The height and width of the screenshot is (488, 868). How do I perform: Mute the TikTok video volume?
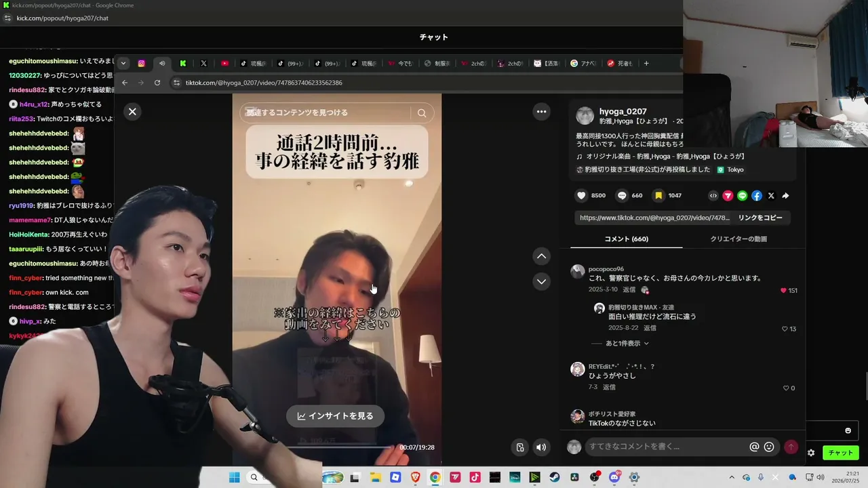541,447
